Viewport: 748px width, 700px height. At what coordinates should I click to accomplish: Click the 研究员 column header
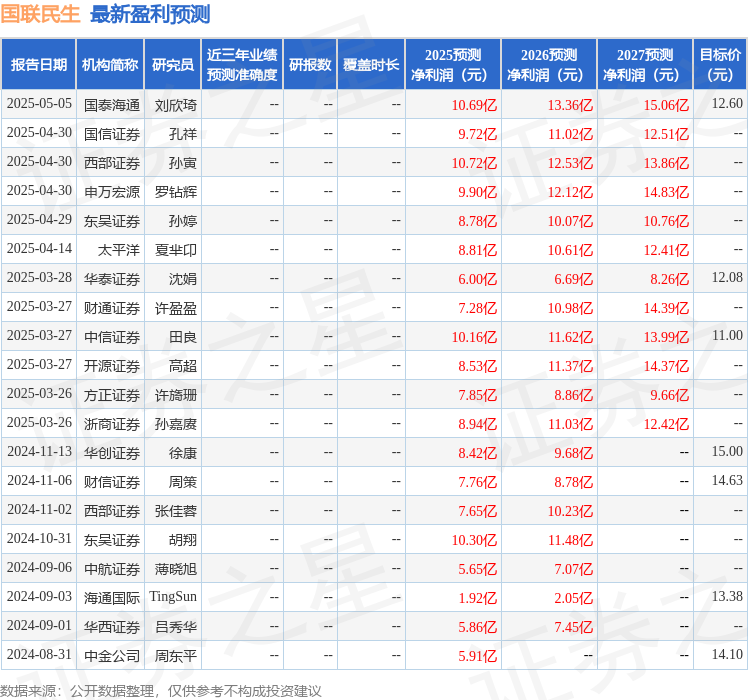pos(173,64)
